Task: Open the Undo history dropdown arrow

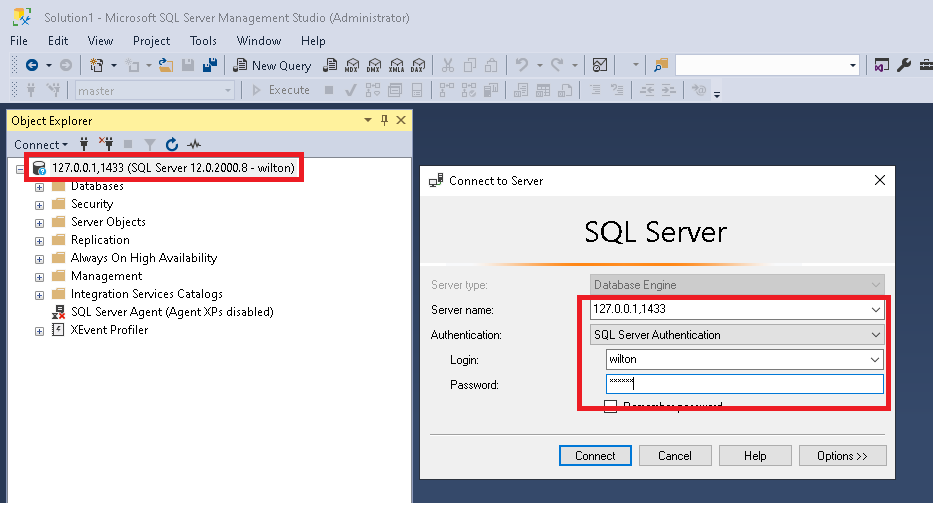Action: [540, 65]
